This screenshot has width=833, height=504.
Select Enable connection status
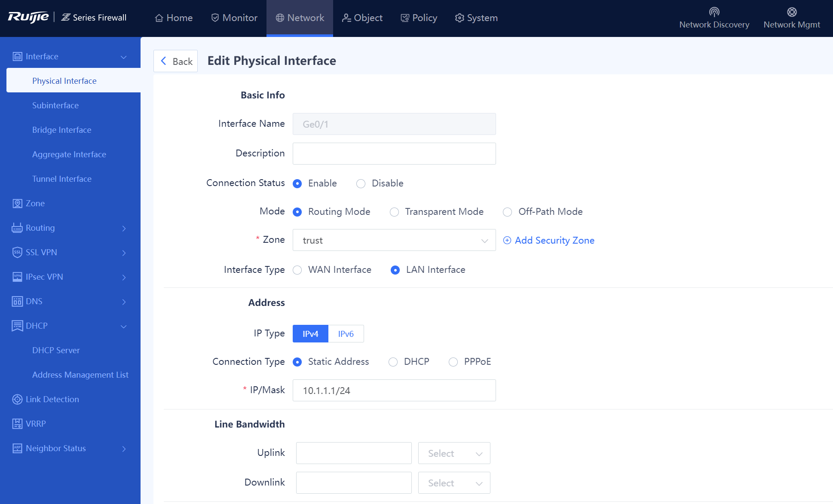[x=297, y=183]
